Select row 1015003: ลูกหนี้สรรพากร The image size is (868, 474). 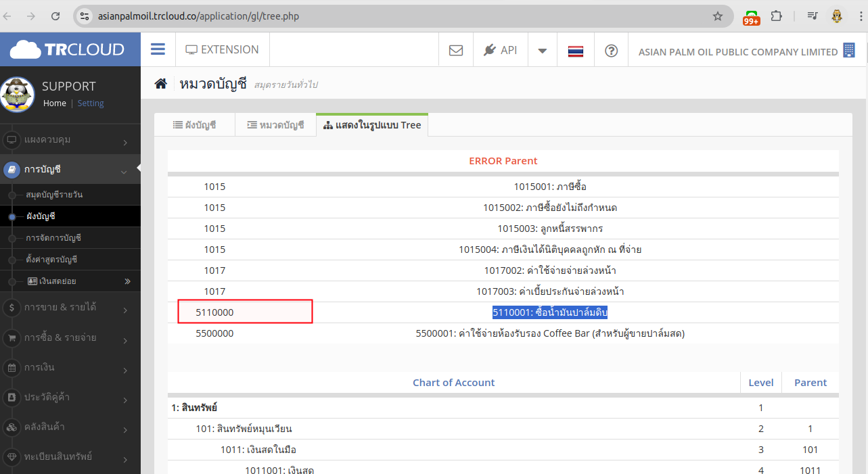pyautogui.click(x=503, y=229)
